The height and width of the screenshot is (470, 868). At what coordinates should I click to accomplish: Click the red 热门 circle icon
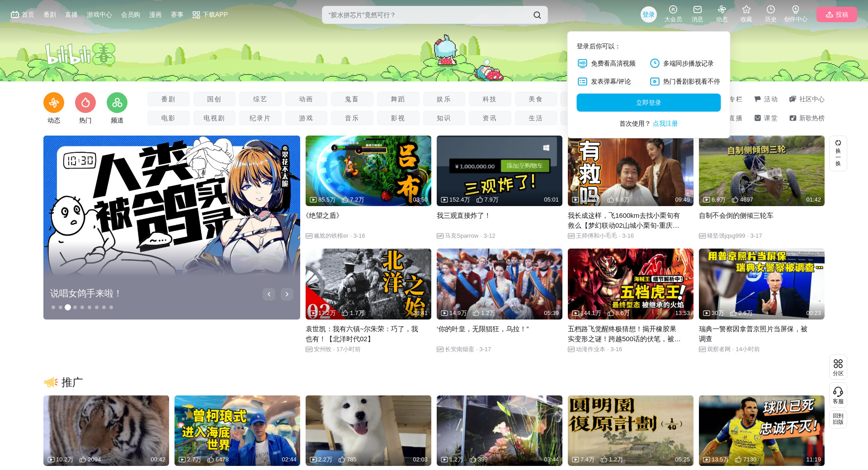tap(85, 103)
